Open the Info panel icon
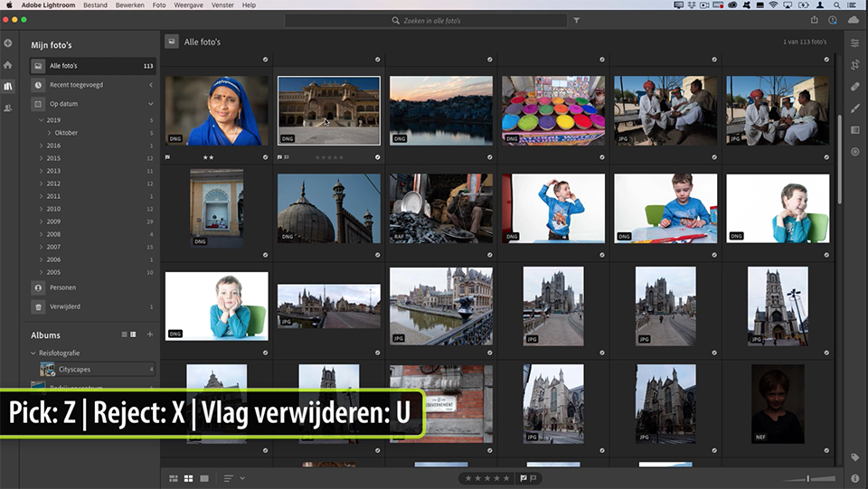This screenshot has height=489, width=868. coord(854,478)
